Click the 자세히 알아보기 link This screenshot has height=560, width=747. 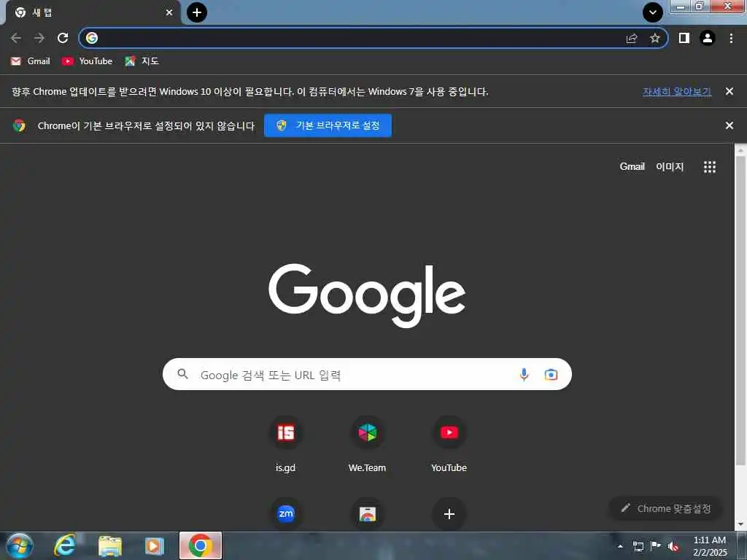tap(676, 91)
